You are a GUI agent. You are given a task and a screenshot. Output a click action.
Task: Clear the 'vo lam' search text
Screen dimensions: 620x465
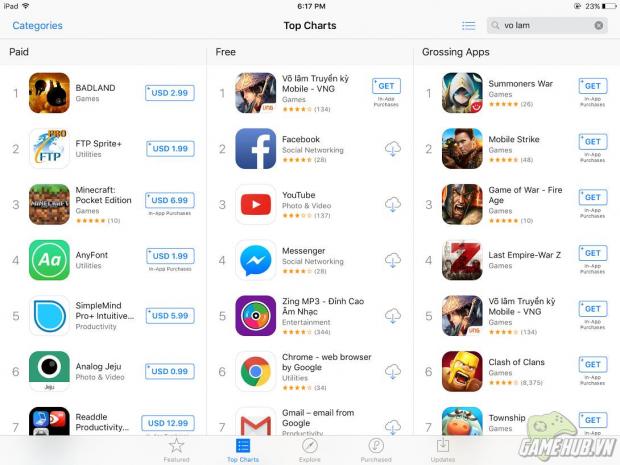599,25
